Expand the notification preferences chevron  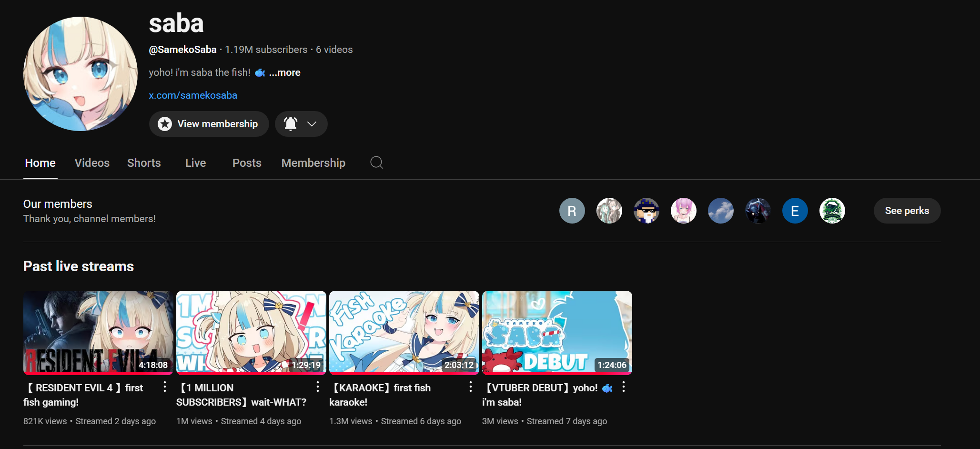click(x=312, y=124)
